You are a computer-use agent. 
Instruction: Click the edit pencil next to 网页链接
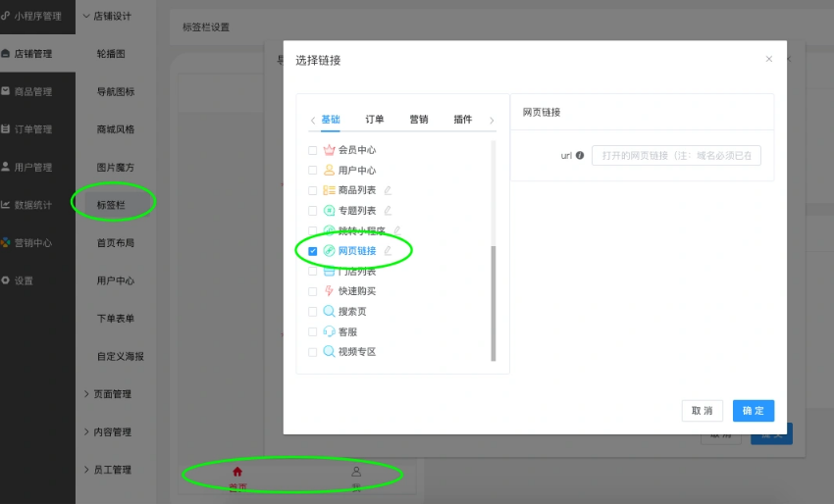point(388,250)
